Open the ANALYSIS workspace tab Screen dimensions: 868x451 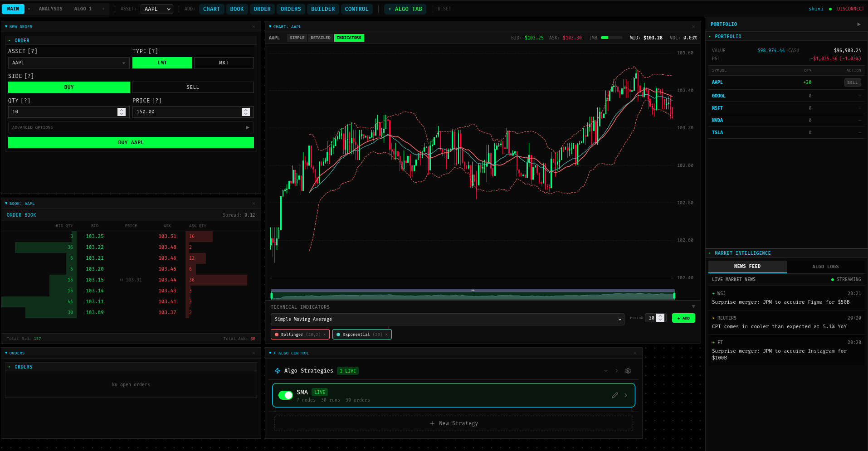point(50,9)
